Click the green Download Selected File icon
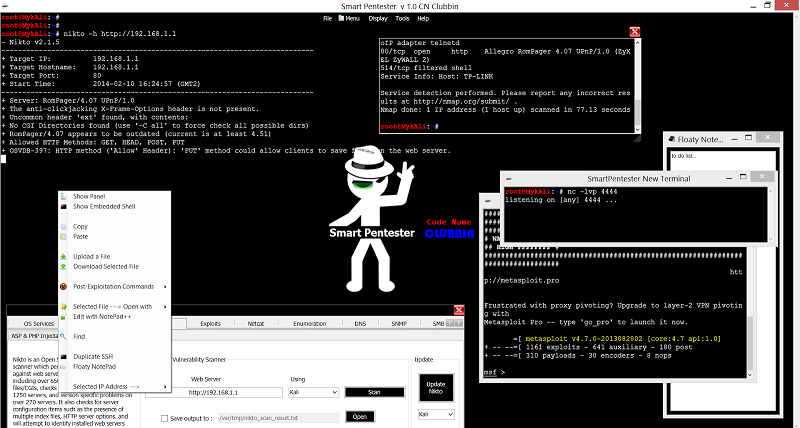Image resolution: width=800 pixels, height=428 pixels. pos(63,267)
